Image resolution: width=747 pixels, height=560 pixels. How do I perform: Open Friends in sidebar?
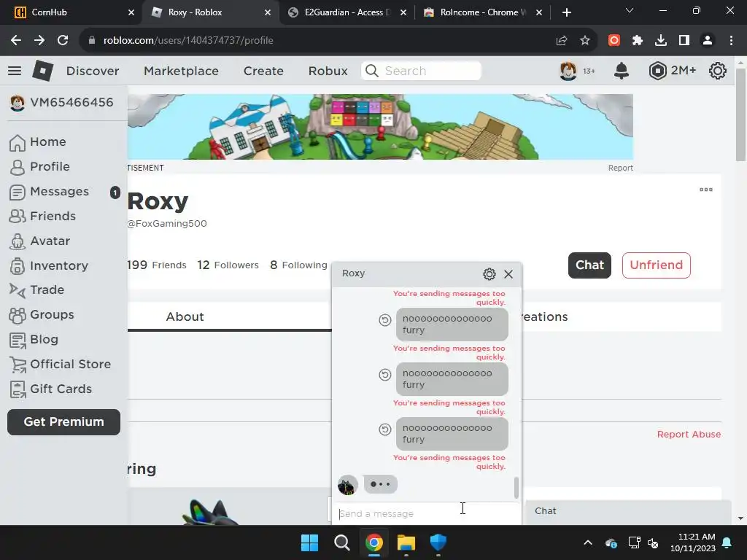pyautogui.click(x=43, y=216)
